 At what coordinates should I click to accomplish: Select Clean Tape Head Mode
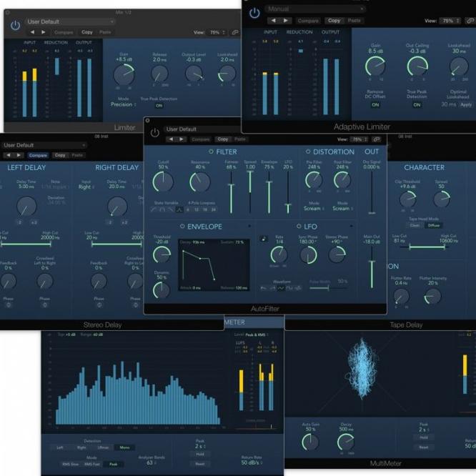pos(415,225)
